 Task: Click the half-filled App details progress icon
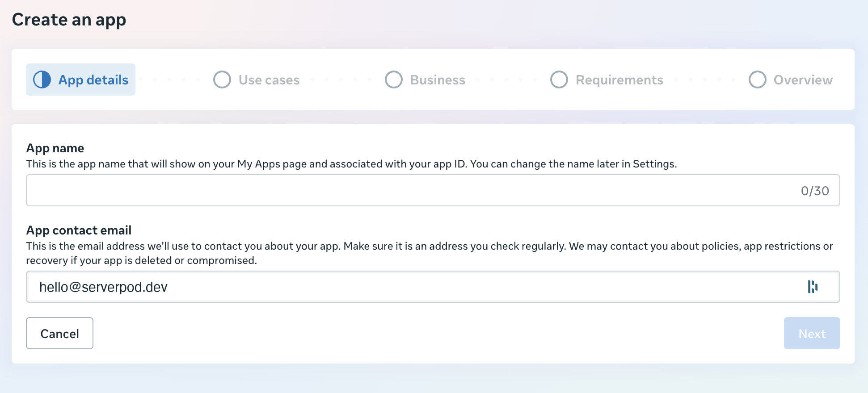pyautogui.click(x=42, y=79)
